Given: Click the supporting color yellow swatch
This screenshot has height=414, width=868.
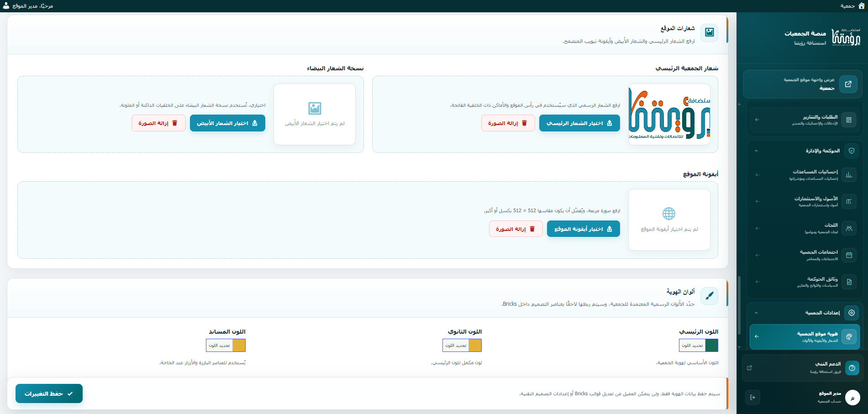Looking at the screenshot, I should 239,346.
